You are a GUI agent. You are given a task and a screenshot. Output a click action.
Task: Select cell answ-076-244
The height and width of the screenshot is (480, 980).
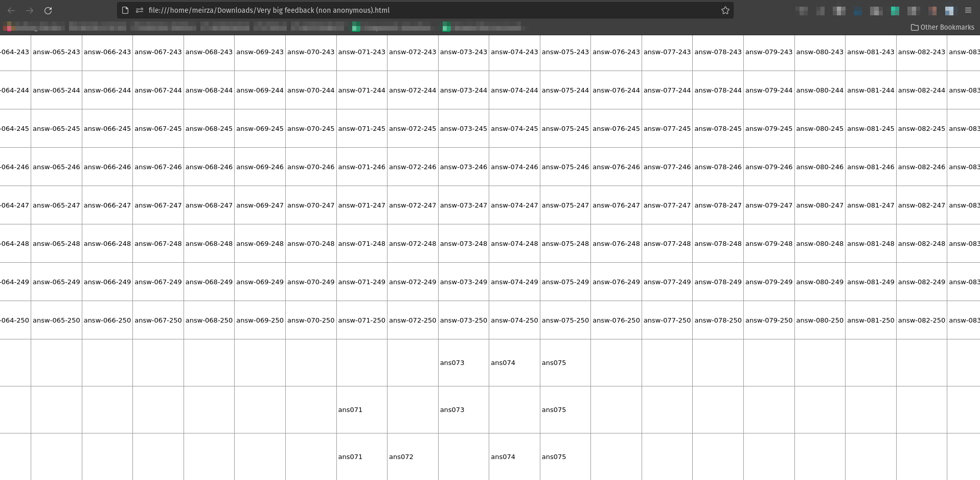pos(616,90)
